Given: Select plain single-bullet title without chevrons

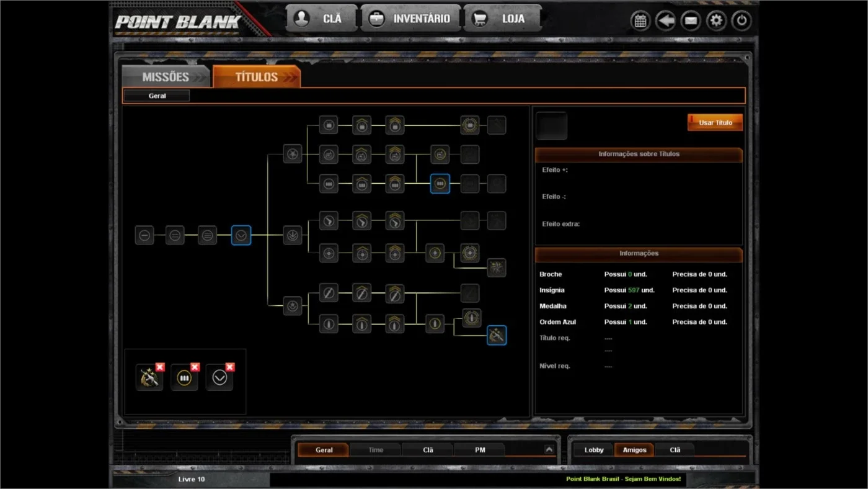Looking at the screenshot, I should coord(329,323).
